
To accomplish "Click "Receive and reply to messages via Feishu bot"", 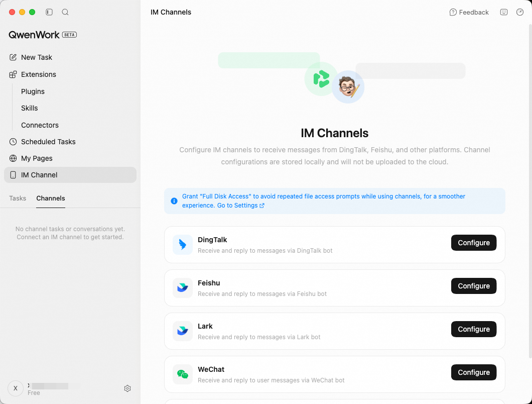I will [x=262, y=294].
